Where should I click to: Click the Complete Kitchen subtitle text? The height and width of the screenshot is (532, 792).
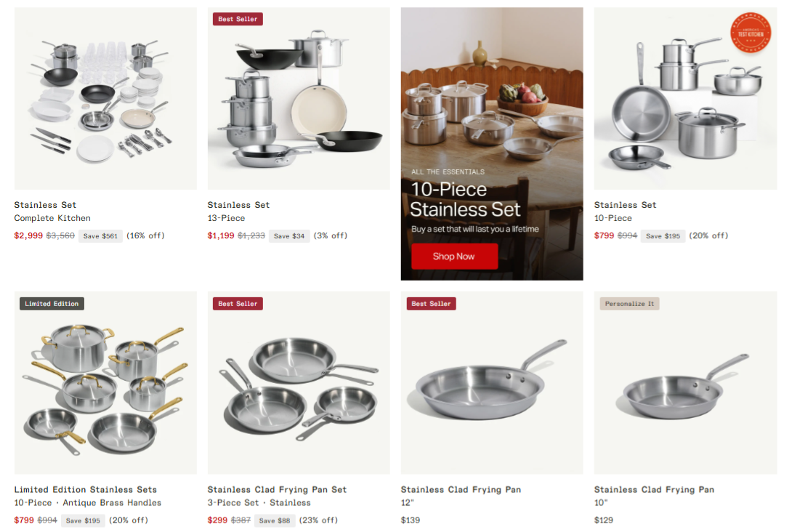tap(52, 218)
